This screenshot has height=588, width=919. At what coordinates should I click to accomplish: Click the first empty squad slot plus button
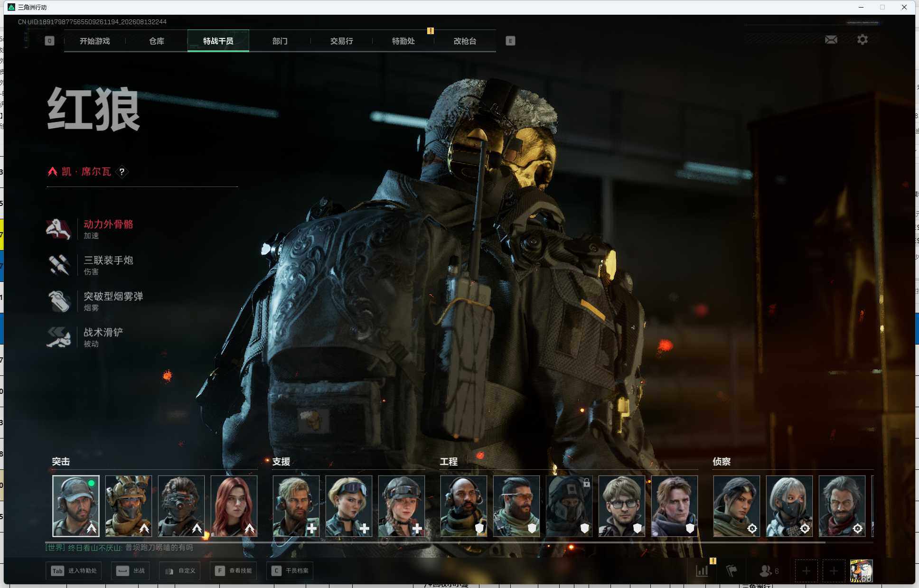point(806,570)
